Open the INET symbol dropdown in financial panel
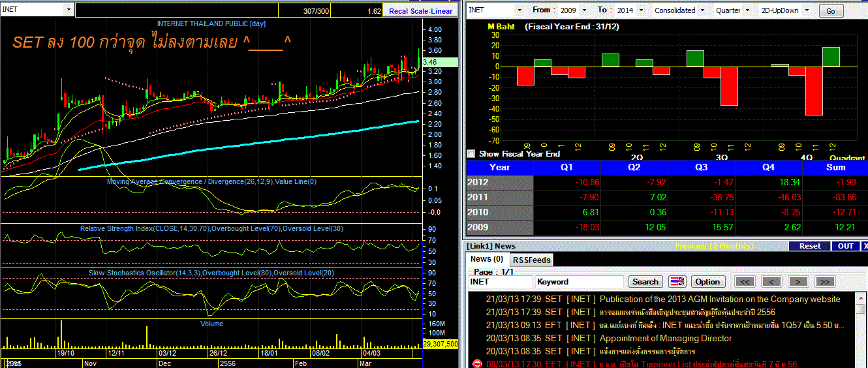Screen dimensions: 868x368 pyautogui.click(x=519, y=10)
